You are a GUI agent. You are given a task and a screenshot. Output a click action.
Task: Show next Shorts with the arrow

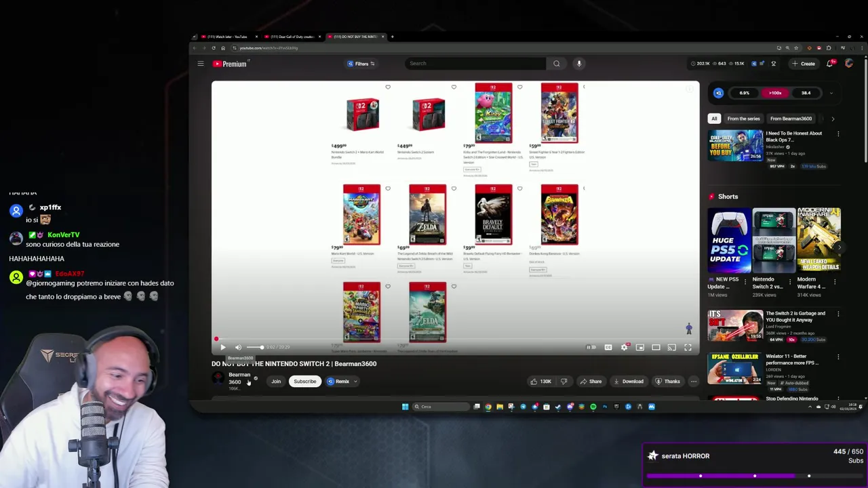(839, 247)
